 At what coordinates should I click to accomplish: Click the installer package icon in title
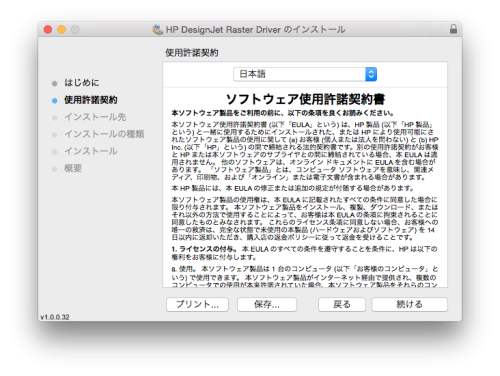(157, 29)
